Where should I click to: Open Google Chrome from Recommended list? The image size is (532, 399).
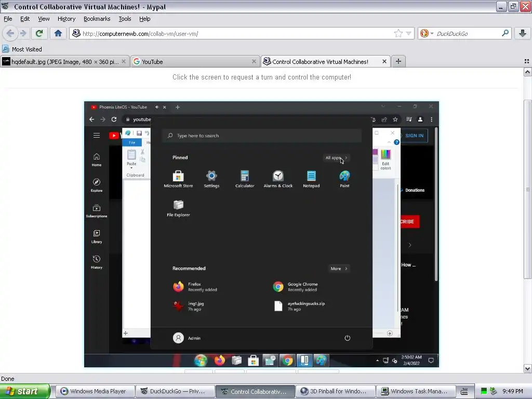[296, 287]
